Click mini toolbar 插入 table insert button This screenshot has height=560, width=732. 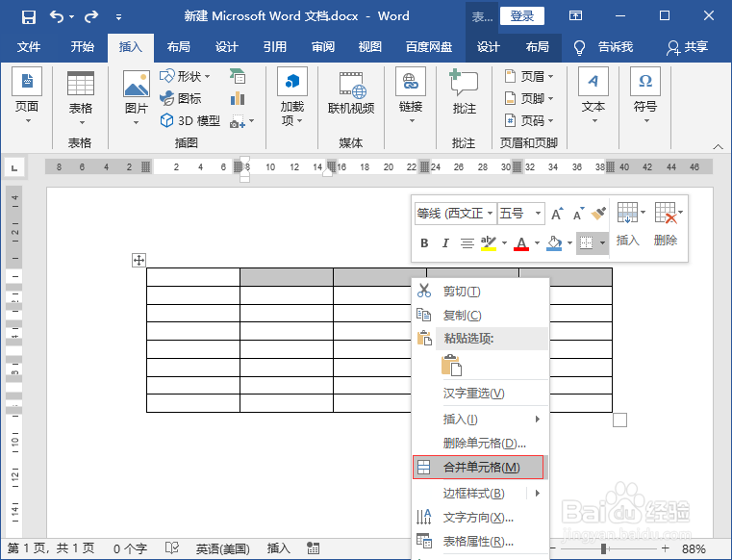point(628,224)
